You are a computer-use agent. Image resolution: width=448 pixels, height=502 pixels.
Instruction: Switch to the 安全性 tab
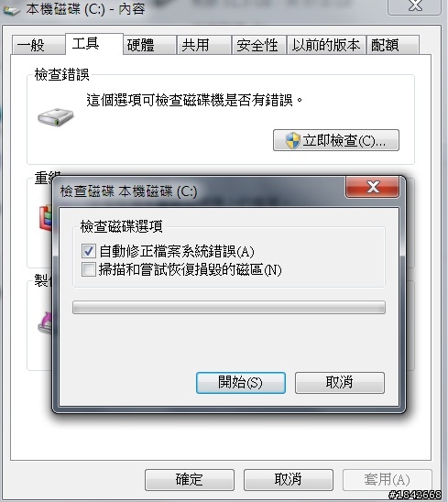(259, 45)
